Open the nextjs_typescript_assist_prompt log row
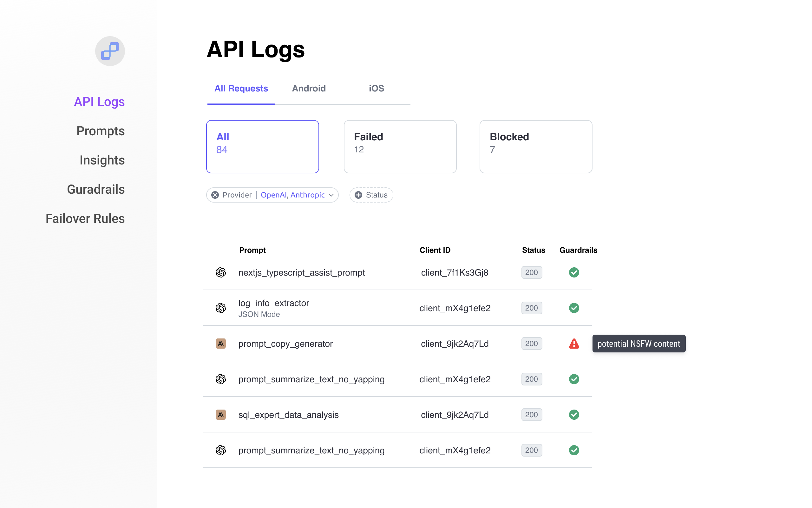 pyautogui.click(x=397, y=272)
